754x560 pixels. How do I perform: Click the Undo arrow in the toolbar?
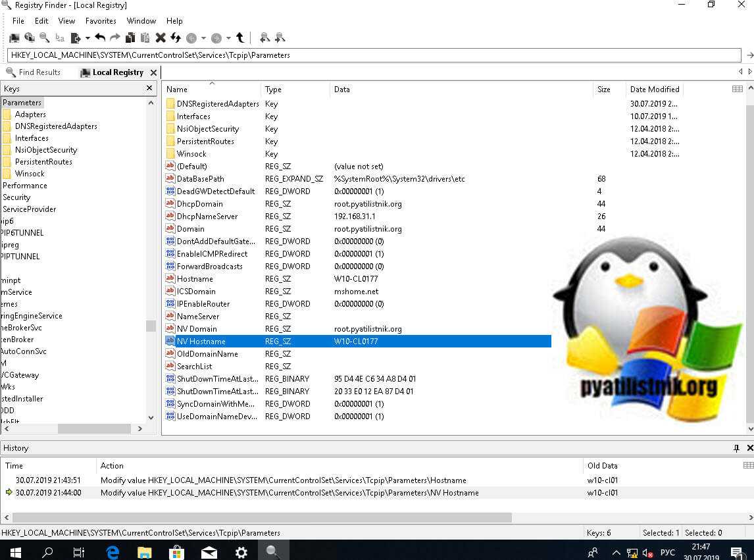point(100,38)
